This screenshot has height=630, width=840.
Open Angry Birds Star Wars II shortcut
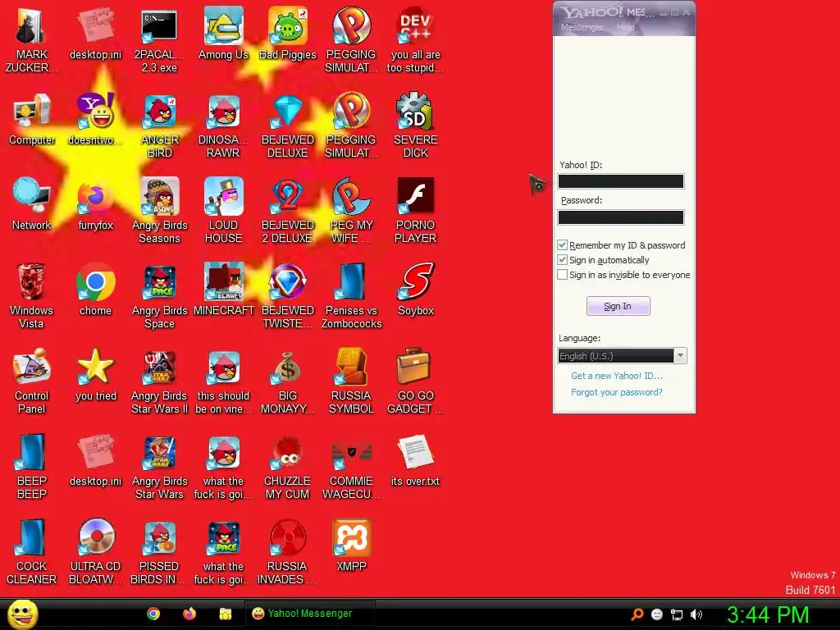[x=159, y=381]
